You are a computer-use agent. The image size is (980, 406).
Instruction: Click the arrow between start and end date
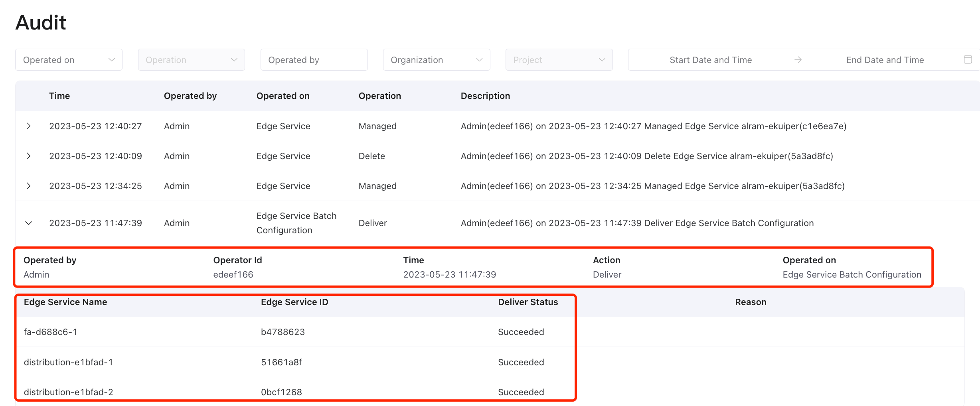click(x=798, y=60)
